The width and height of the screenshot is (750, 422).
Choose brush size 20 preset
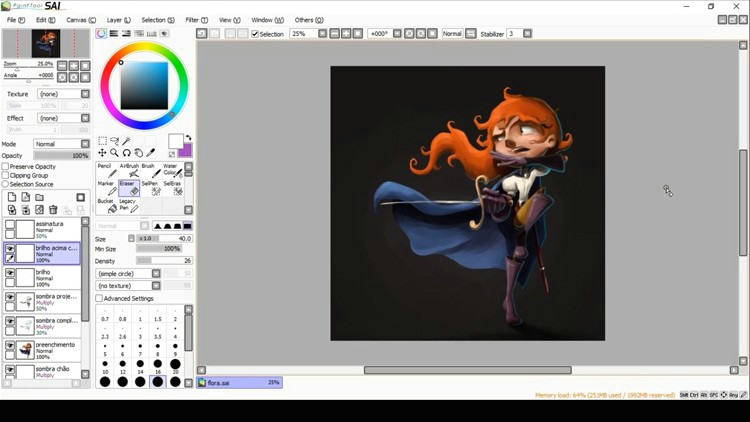click(x=175, y=367)
